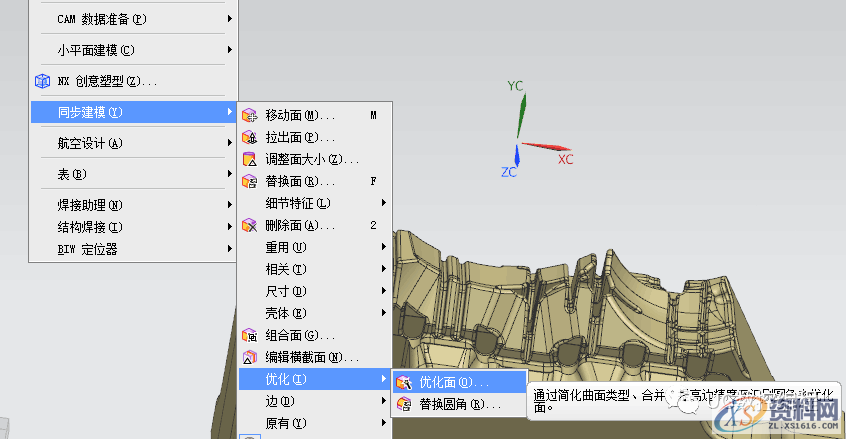
Task: Select 优化面 in the flyout menu
Action: click(459, 382)
